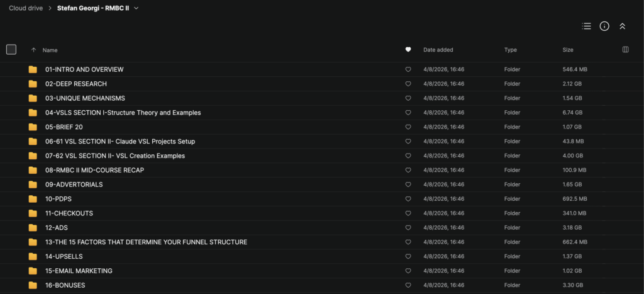Image resolution: width=644 pixels, height=294 pixels.
Task: Click the 16-BONUSES folder icon
Action: pyautogui.click(x=33, y=285)
